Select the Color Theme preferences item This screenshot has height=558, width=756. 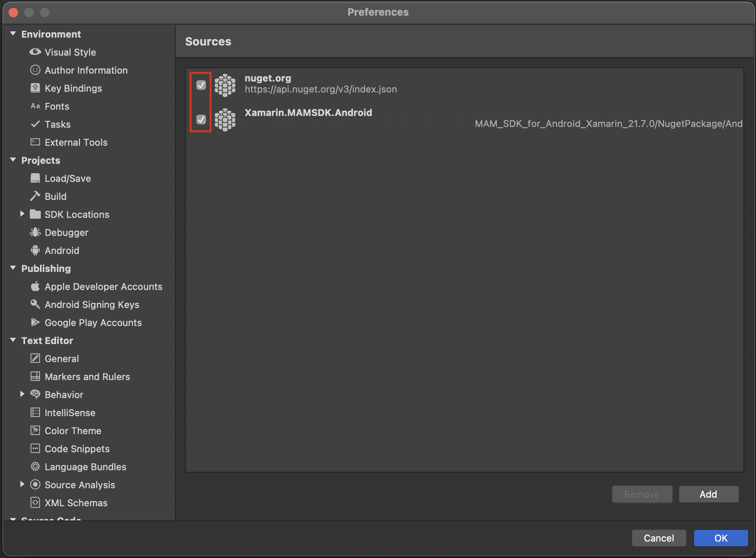[x=73, y=431]
